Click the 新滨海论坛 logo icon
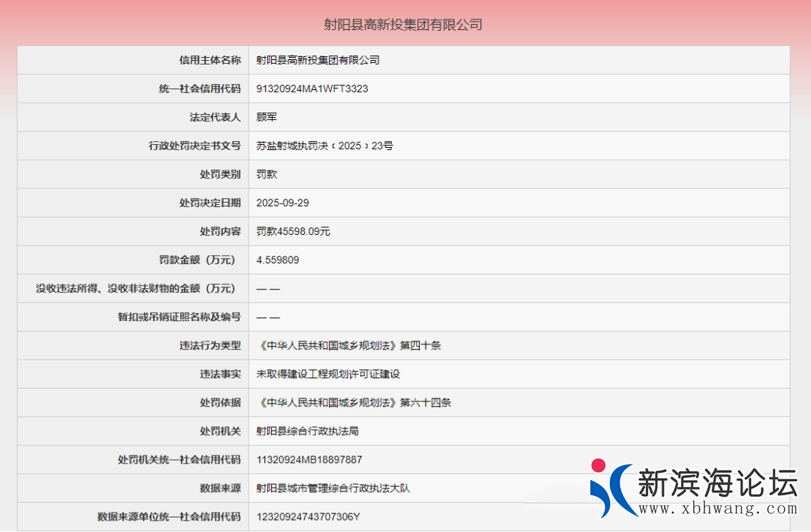This screenshot has width=811, height=532. tap(611, 488)
